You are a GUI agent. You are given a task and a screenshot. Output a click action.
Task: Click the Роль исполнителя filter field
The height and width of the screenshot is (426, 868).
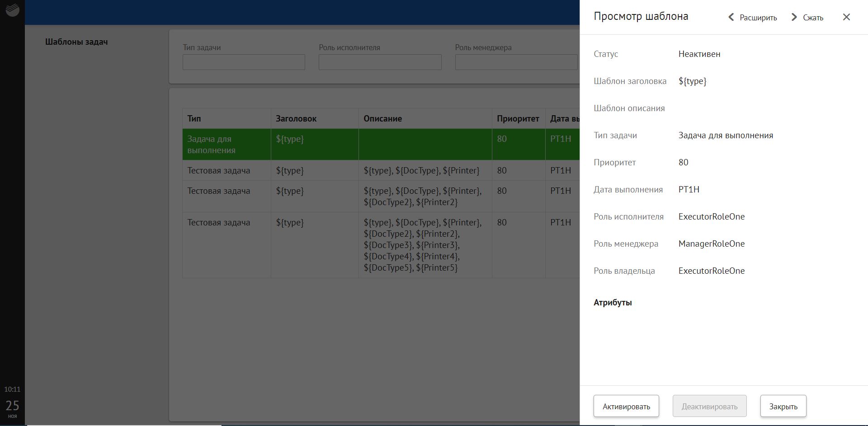pos(380,62)
